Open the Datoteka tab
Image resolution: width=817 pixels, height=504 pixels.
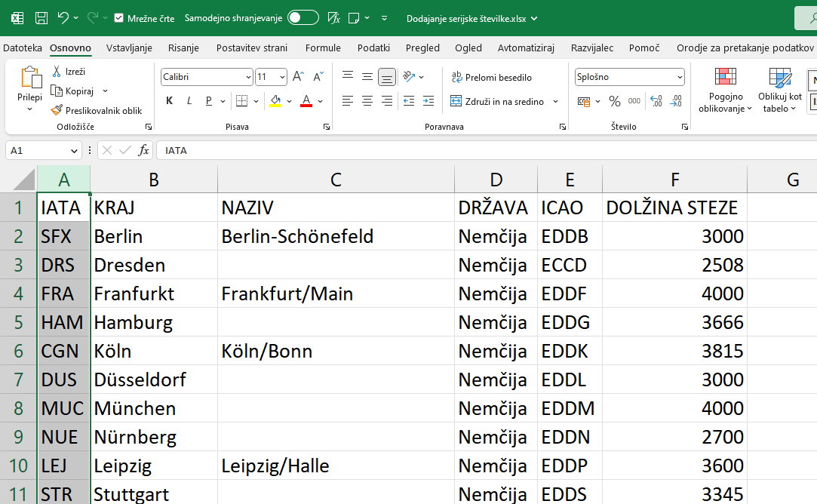23,48
